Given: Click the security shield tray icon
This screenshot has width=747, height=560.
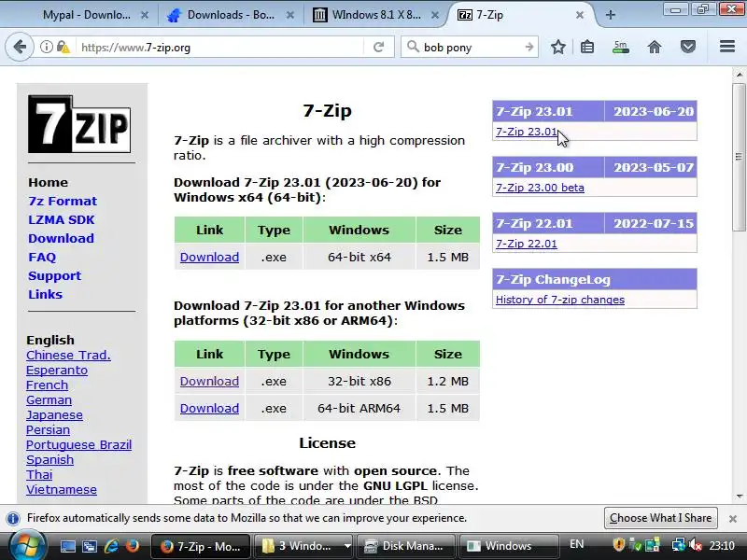Looking at the screenshot, I should (618, 544).
